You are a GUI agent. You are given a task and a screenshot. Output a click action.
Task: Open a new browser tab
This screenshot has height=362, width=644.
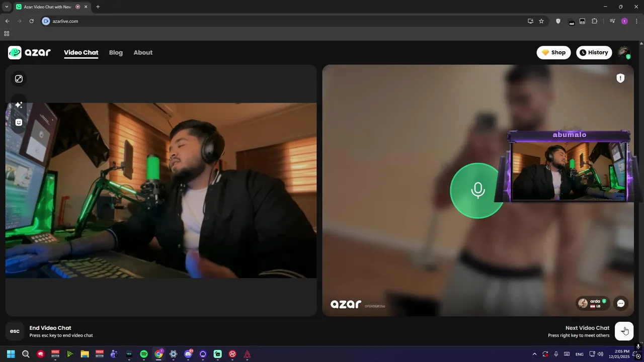pyautogui.click(x=98, y=7)
